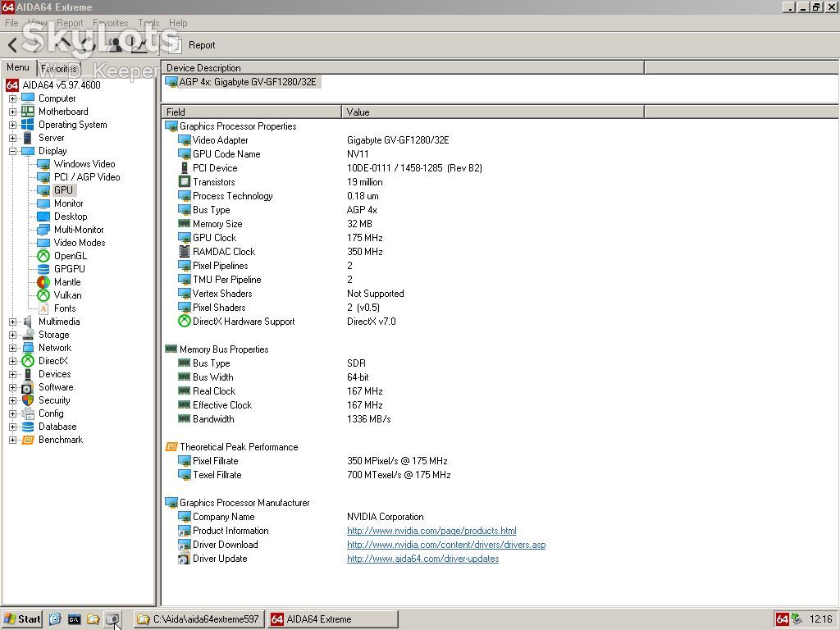Open the NVIDIA products page link
This screenshot has height=630, width=840.
coord(431,531)
